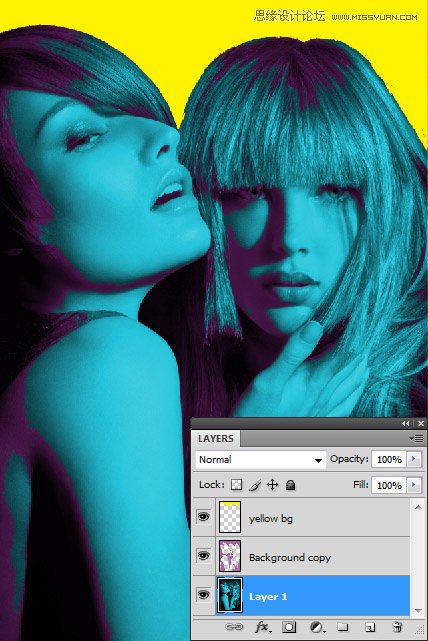Viewport: 428px width, 641px height.
Task: Click the Opacity 100% field
Action: (x=389, y=459)
